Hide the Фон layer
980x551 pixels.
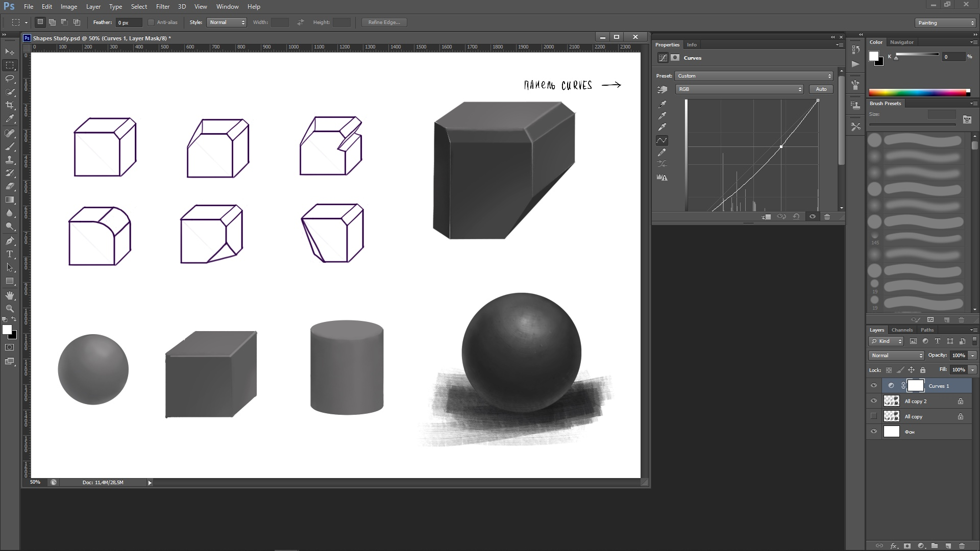[x=874, y=432]
